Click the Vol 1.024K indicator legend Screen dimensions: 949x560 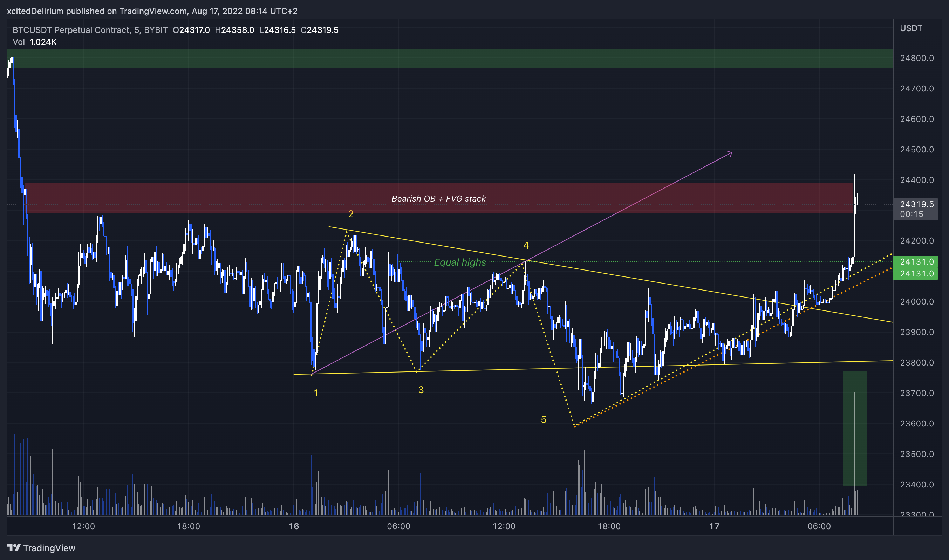pyautogui.click(x=35, y=42)
